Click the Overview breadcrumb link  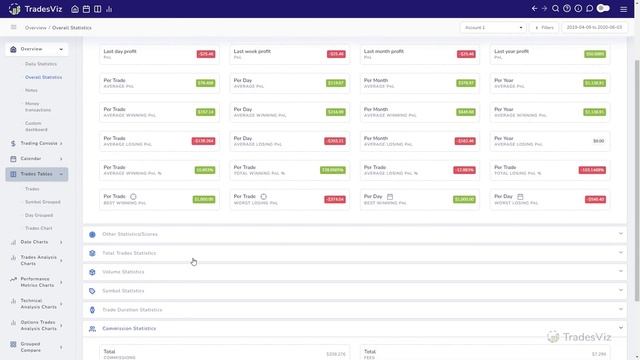[x=36, y=28]
